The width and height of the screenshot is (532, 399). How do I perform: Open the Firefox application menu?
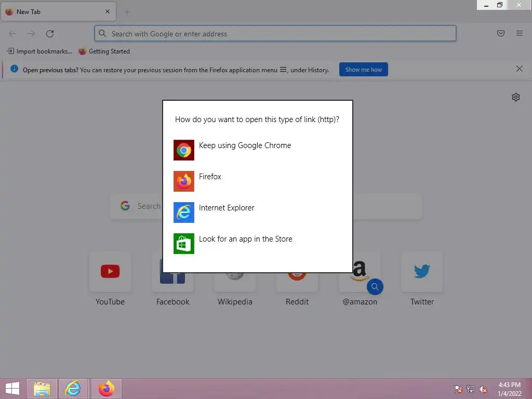[x=519, y=33]
